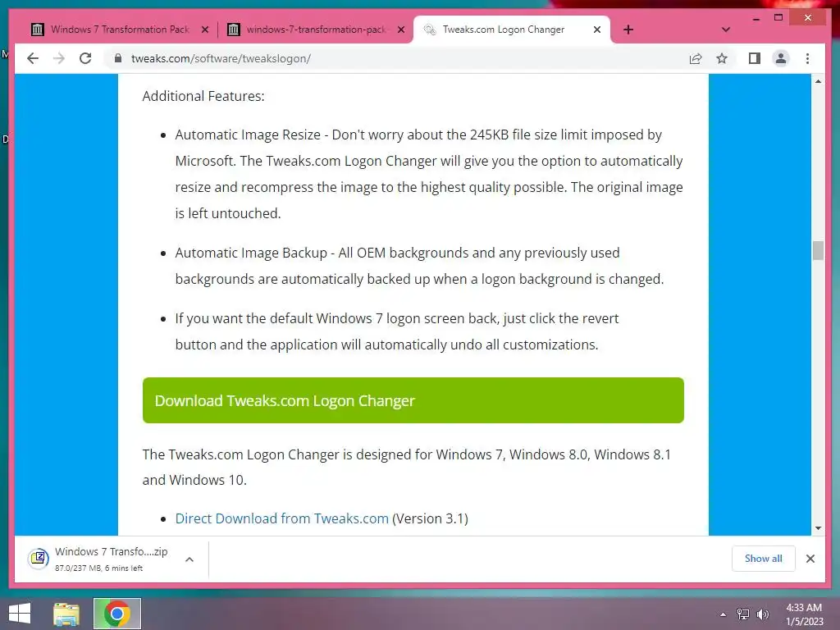
Task: Close the windows-7-transformation-pack tab
Action: [x=400, y=30]
